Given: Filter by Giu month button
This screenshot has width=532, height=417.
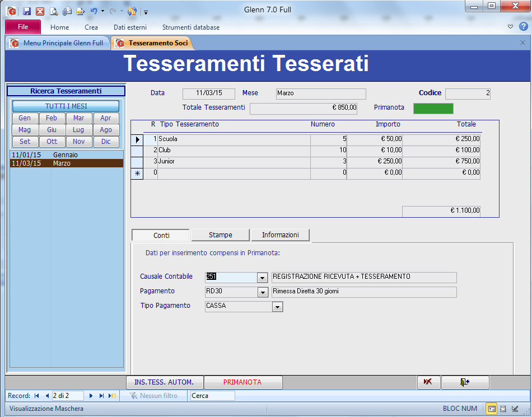Looking at the screenshot, I should click(x=52, y=130).
